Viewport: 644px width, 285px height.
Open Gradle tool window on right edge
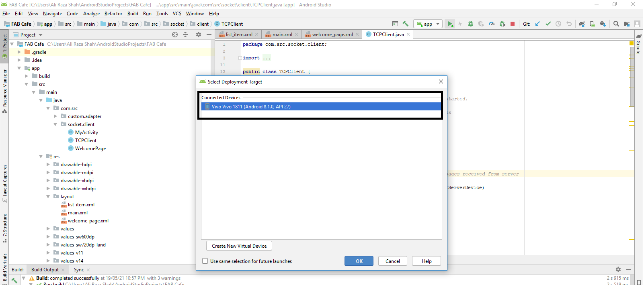pos(638,44)
